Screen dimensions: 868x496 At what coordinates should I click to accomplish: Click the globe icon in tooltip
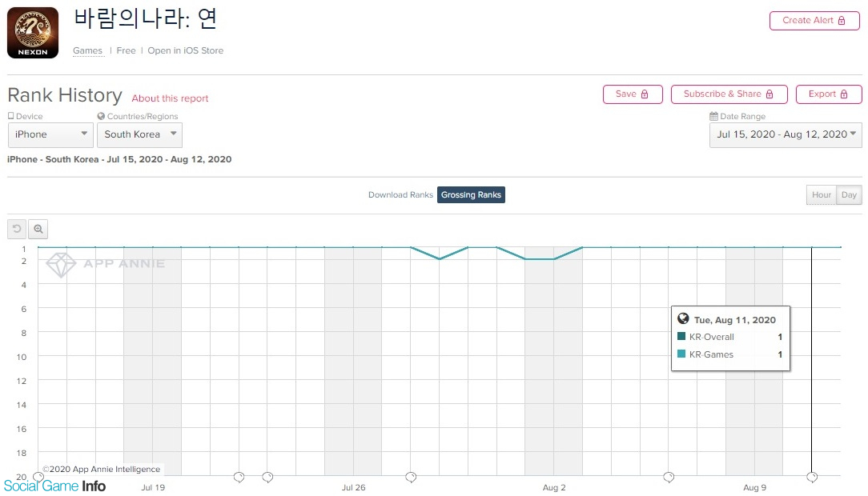(x=683, y=318)
